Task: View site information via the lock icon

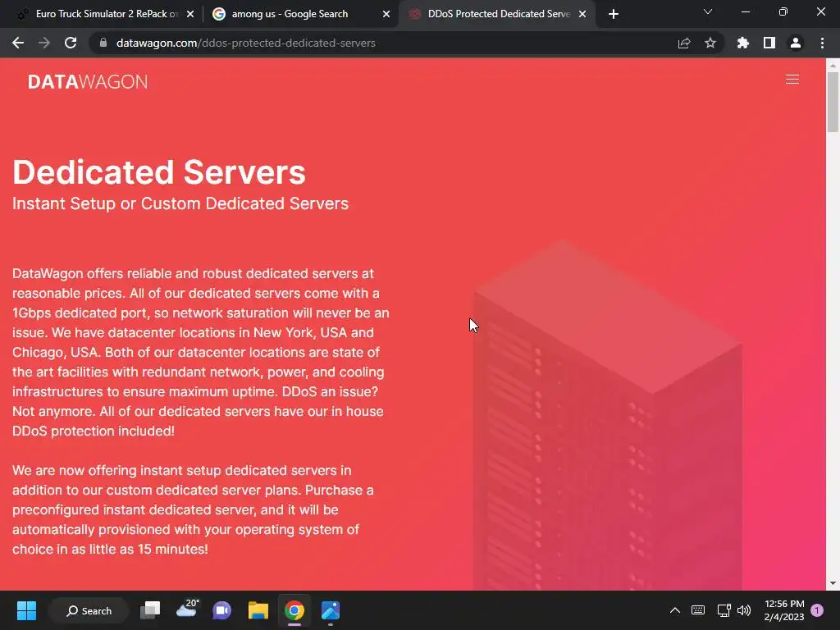Action: (103, 43)
